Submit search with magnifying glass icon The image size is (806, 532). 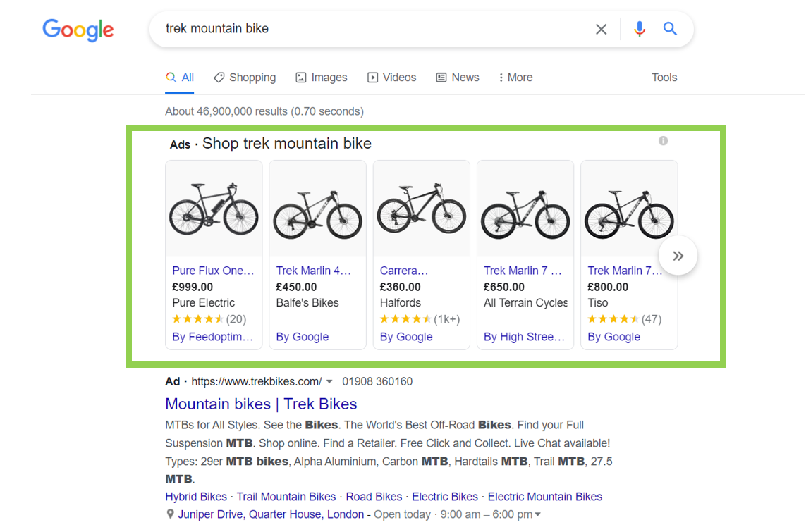670,29
